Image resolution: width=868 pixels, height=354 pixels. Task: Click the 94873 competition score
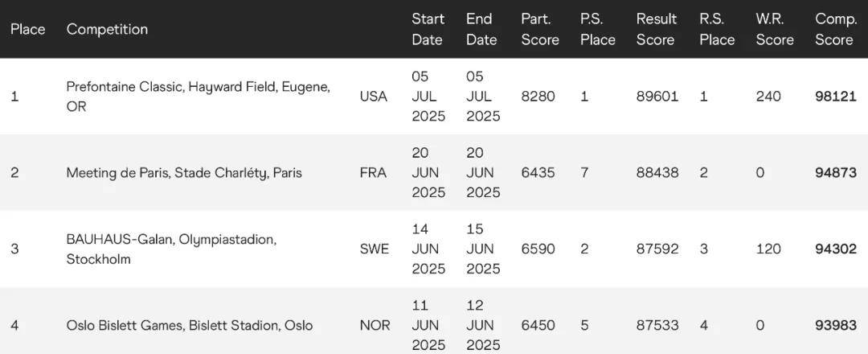(835, 173)
